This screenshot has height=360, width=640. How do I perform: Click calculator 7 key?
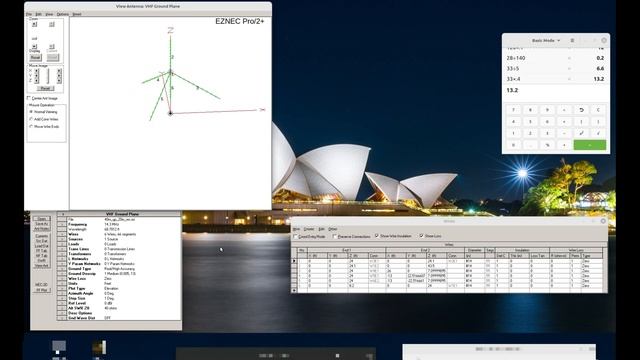514,110
